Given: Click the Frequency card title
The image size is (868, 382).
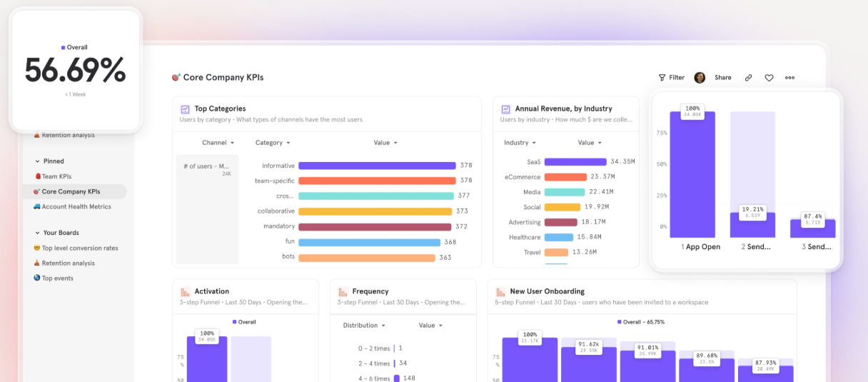Looking at the screenshot, I should [370, 292].
